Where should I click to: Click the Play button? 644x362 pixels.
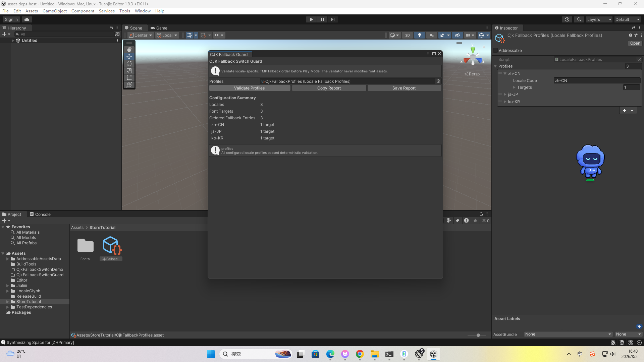[311, 19]
